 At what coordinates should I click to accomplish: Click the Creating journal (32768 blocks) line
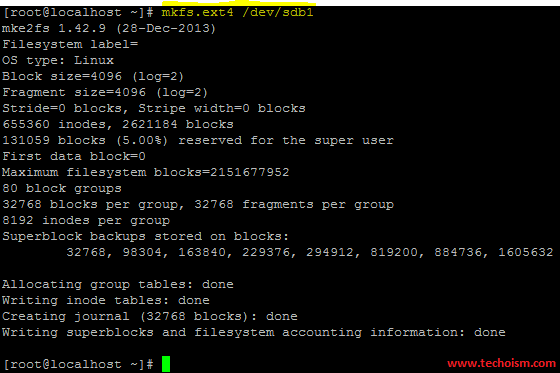click(x=150, y=316)
